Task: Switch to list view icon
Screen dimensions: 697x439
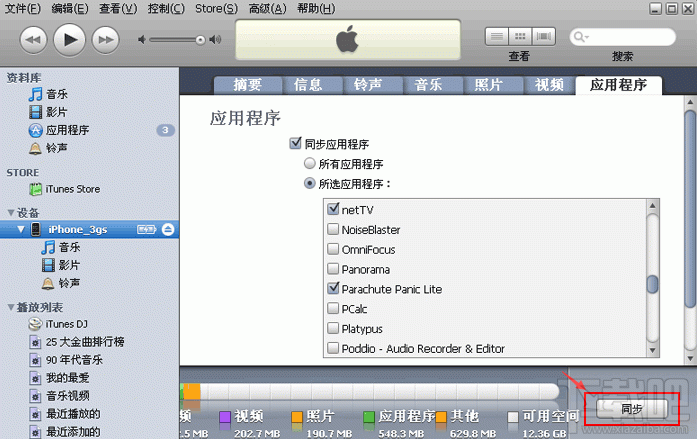Action: (497, 36)
